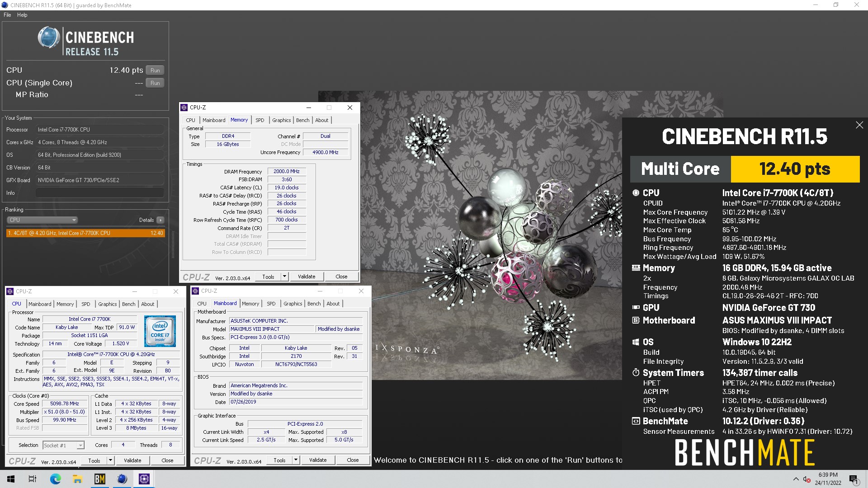This screenshot has width=868, height=488.
Task: Click Tools button in Memory CPU-Z window
Action: click(x=268, y=277)
